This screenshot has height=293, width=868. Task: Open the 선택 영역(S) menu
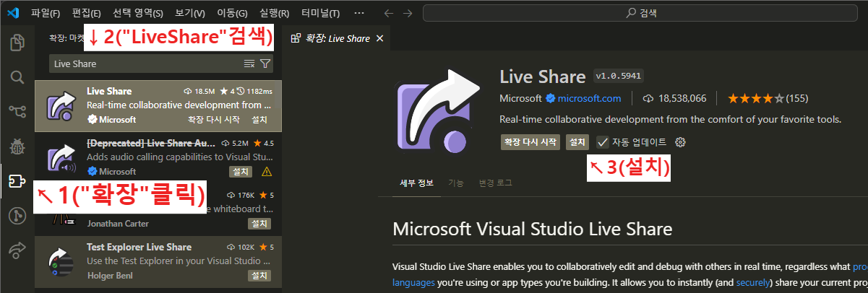pos(138,13)
